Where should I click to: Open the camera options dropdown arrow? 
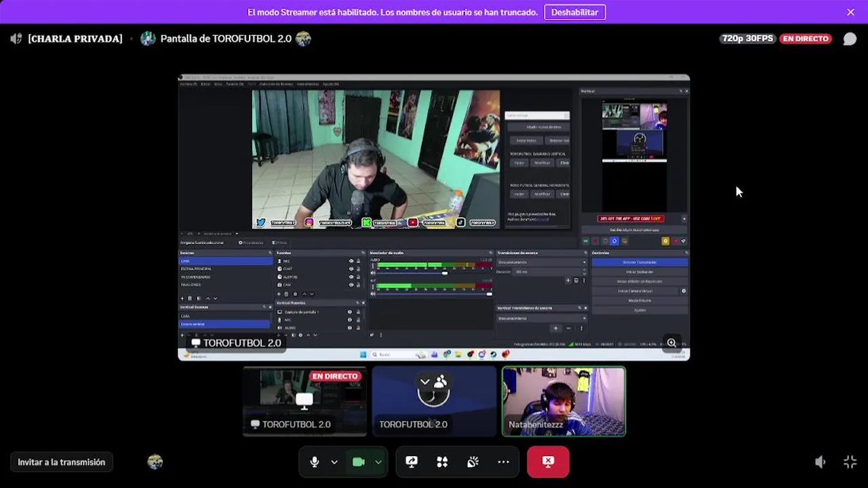[378, 462]
